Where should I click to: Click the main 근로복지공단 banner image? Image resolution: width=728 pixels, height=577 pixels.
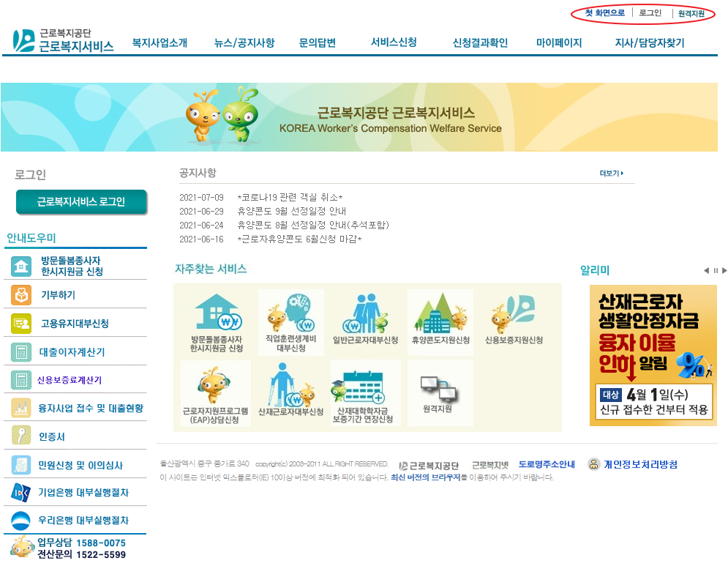(x=359, y=117)
